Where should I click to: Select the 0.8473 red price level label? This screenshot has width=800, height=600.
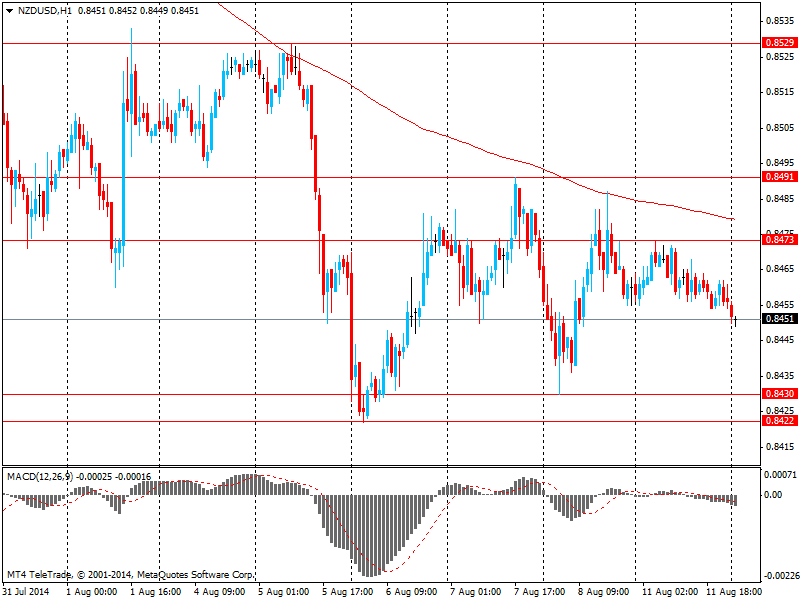coord(780,239)
